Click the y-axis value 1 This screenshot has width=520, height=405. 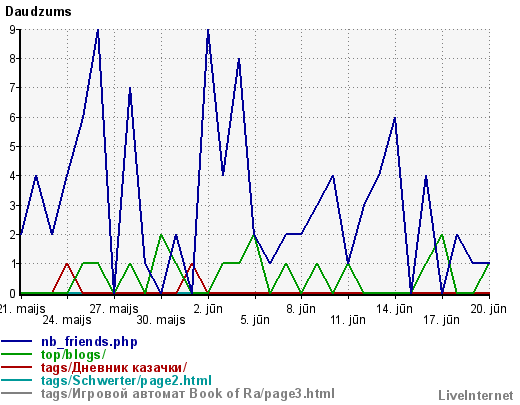point(13,264)
